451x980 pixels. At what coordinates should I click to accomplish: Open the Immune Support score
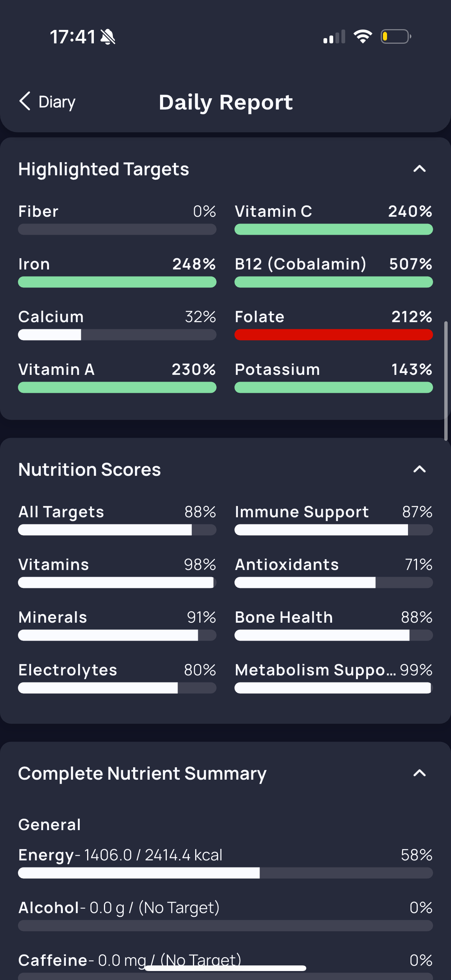334,519
